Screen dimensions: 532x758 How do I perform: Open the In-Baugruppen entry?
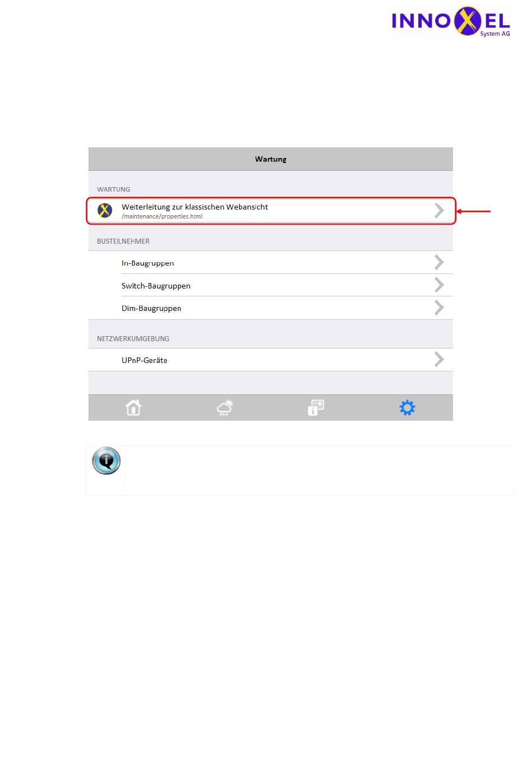click(270, 262)
